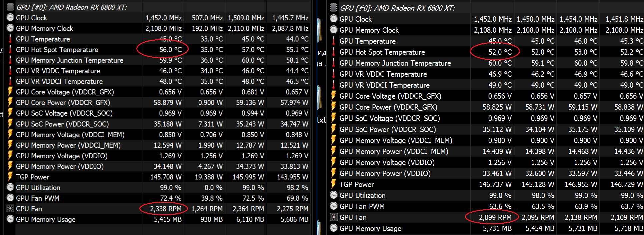Select GPU Fan PWM label in right panel
The image size is (644, 235).
362,206
